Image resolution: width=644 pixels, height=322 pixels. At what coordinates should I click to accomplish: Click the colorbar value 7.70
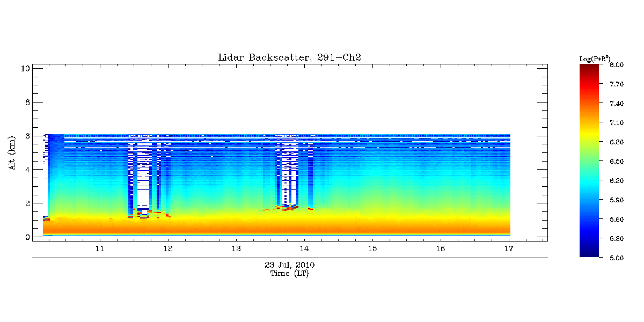[616, 84]
